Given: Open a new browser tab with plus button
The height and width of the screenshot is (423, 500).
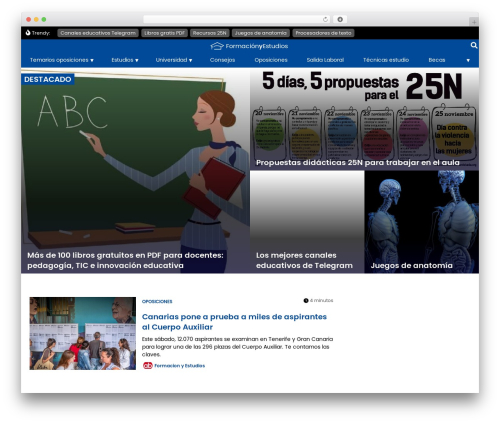Looking at the screenshot, I should click(x=474, y=22).
